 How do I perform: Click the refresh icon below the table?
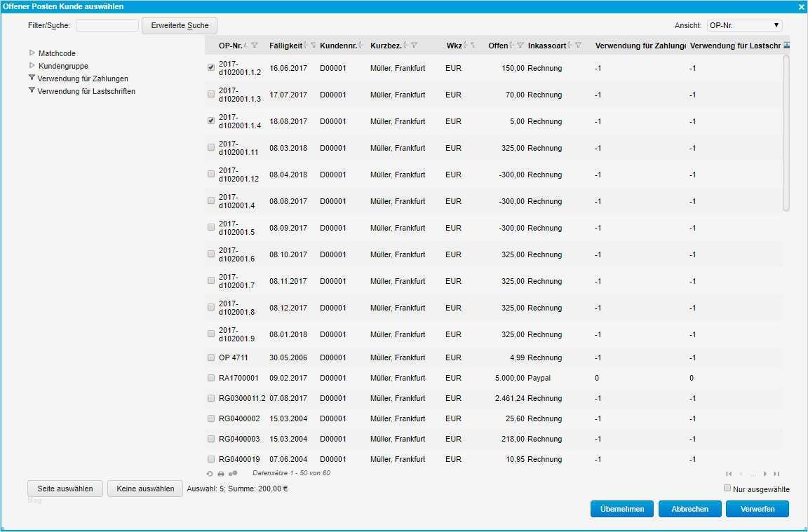click(x=210, y=473)
